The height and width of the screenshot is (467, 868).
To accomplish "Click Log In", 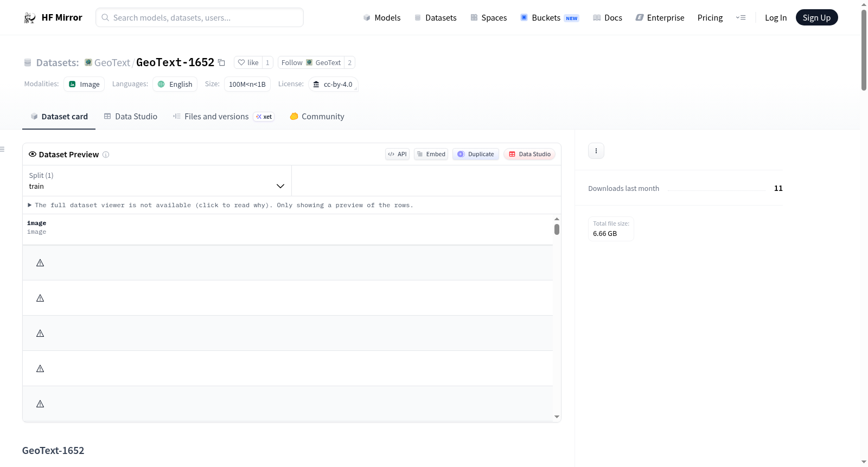I will click(x=776, y=18).
